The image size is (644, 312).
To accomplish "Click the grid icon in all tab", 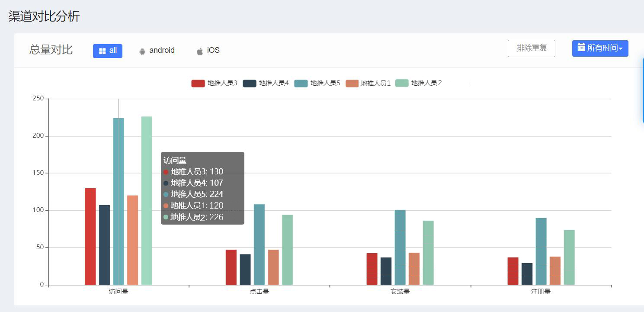I will (x=103, y=51).
